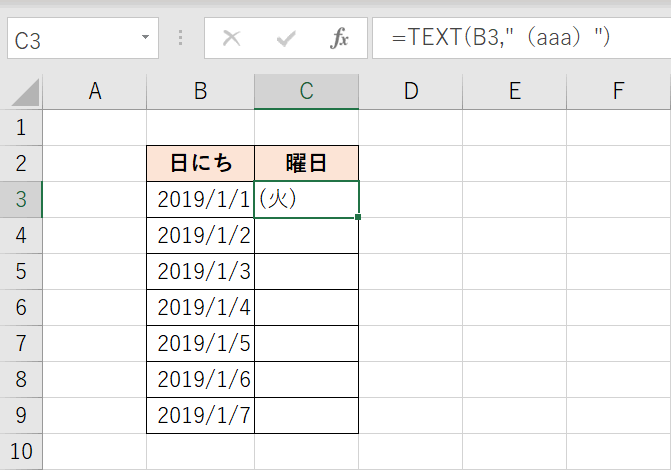Expand the Name Box dropdown arrow
This screenshot has height=470, width=671.
[x=146, y=39]
